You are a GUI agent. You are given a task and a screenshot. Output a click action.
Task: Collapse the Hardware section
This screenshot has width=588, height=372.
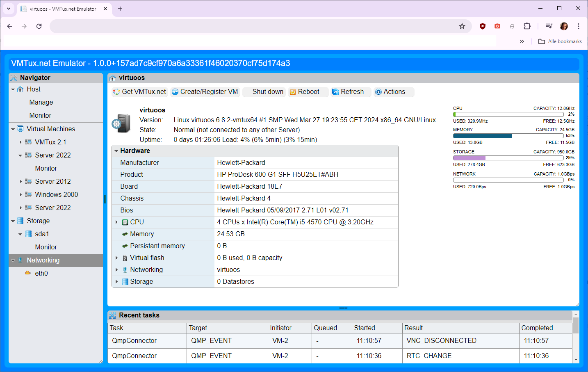coord(116,151)
